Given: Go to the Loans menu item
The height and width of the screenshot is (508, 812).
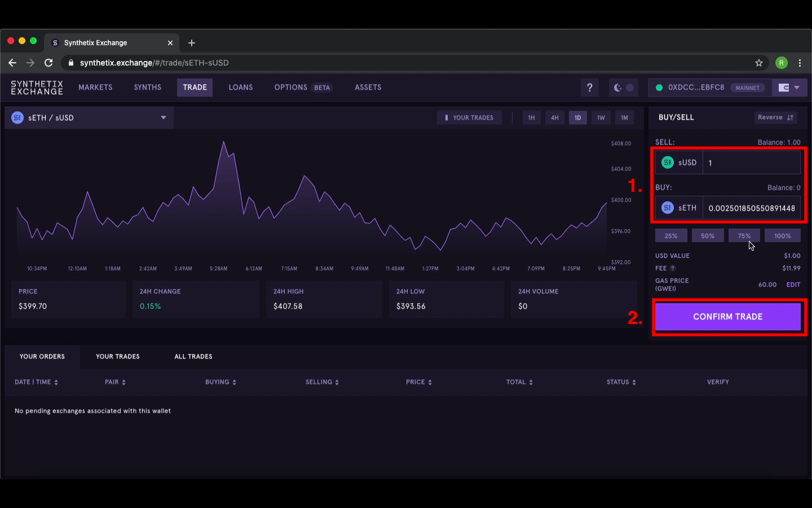Looking at the screenshot, I should pyautogui.click(x=241, y=87).
